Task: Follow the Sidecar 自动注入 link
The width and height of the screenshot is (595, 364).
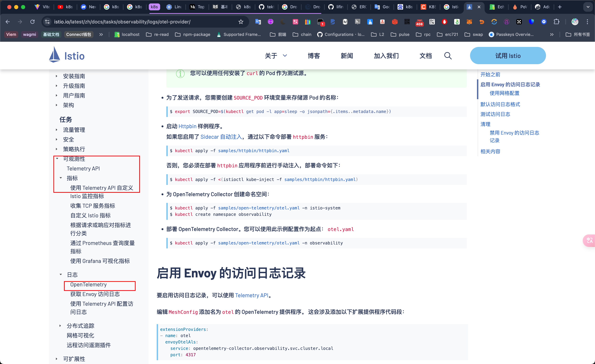Action: 221,137
